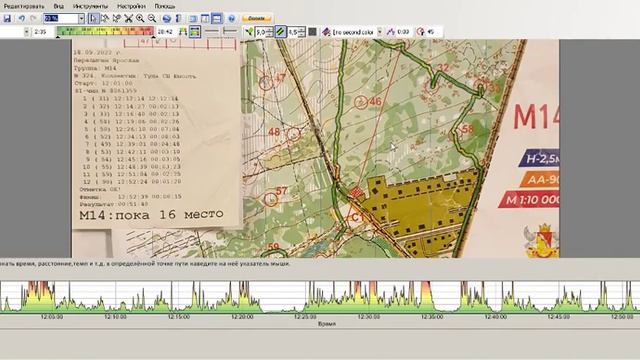Click the M14 label on the map

536,117
